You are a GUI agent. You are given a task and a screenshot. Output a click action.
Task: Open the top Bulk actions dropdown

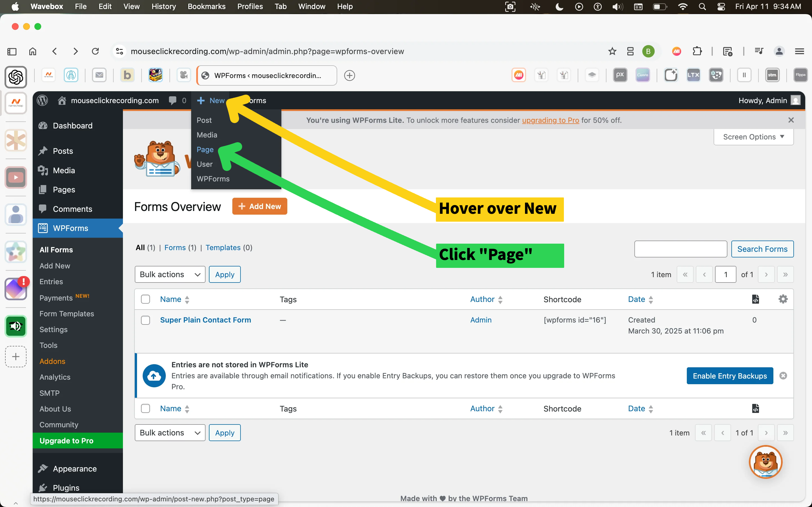coord(170,274)
